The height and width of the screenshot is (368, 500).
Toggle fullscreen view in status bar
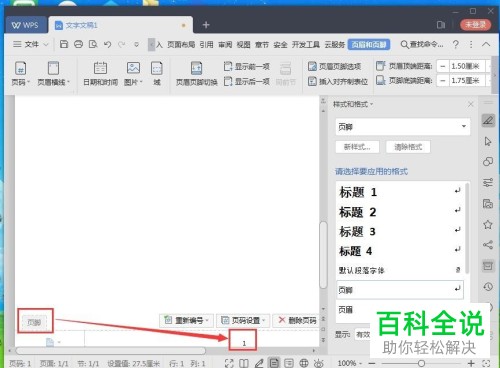point(229,363)
